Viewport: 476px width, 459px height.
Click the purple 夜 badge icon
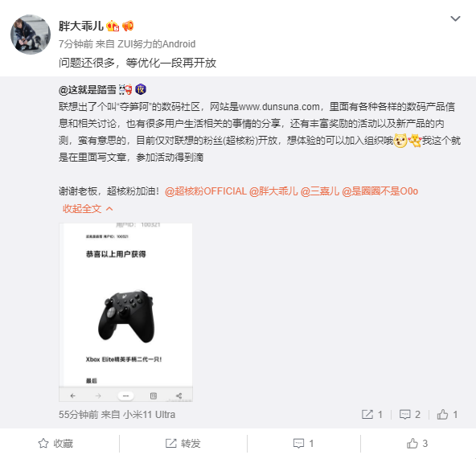pyautogui.click(x=141, y=89)
